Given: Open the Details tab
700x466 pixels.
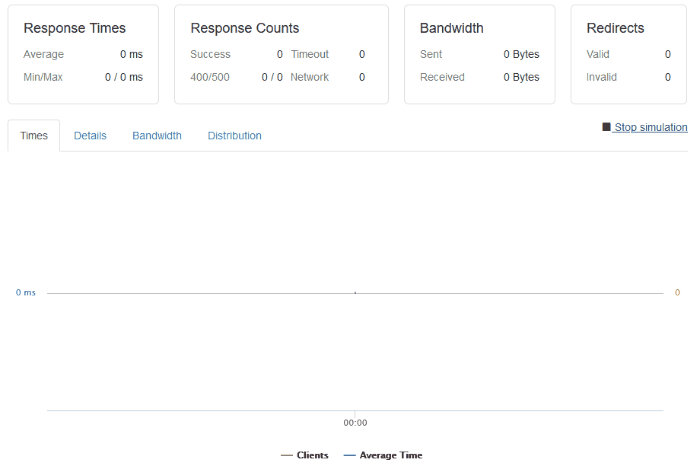Looking at the screenshot, I should [x=90, y=136].
